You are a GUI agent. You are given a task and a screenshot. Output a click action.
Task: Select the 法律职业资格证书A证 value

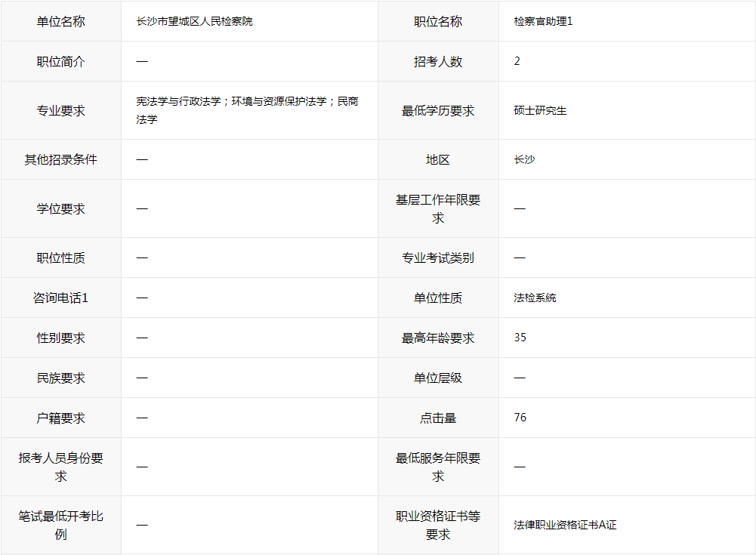[x=565, y=525]
